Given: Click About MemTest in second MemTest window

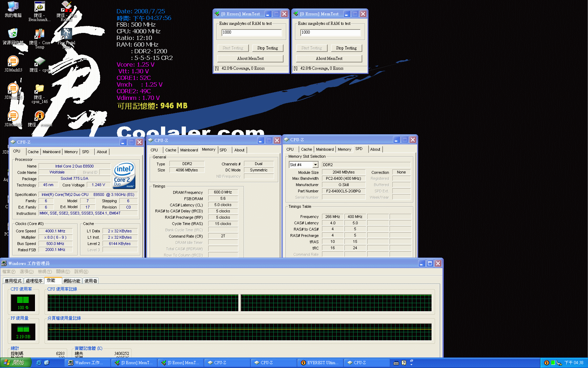Looking at the screenshot, I should tap(329, 59).
